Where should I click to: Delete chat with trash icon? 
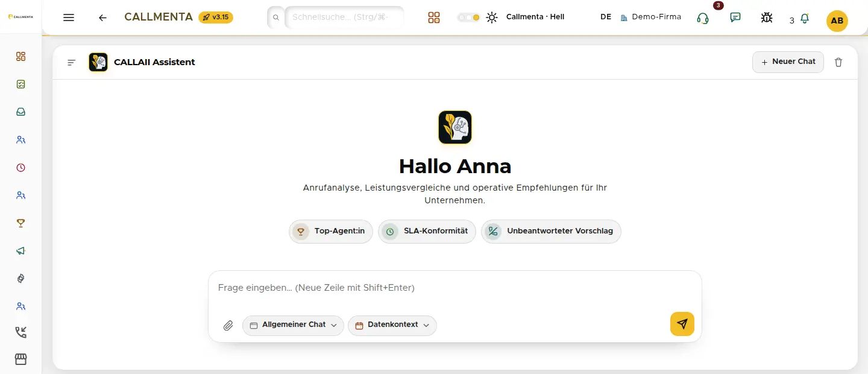click(838, 62)
